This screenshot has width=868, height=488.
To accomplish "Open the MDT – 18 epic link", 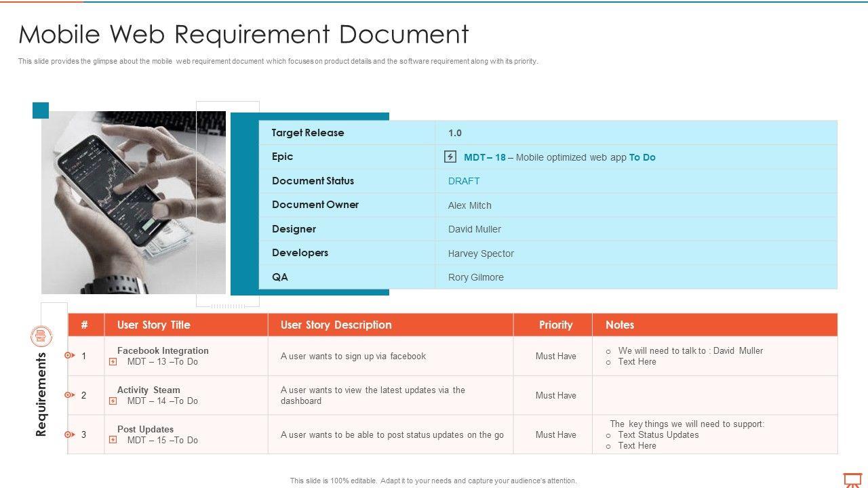I will pos(484,157).
